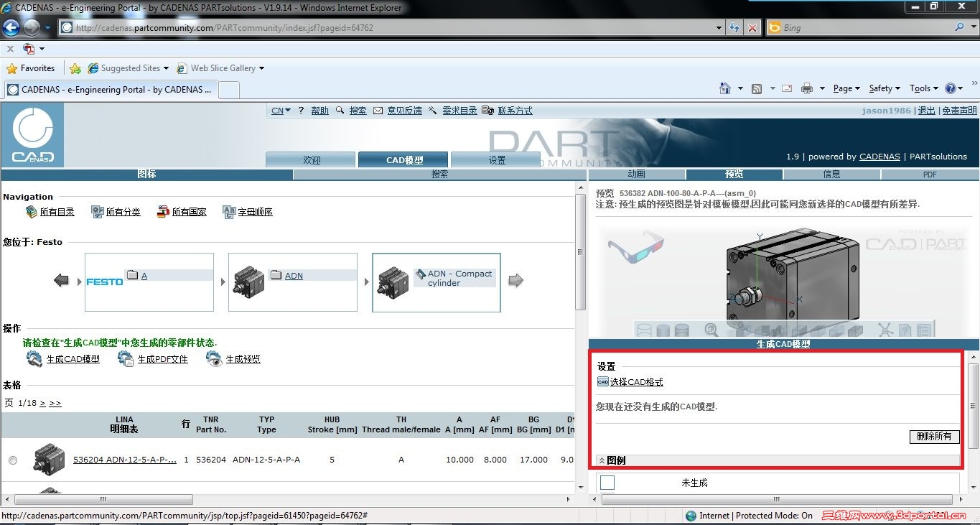This screenshot has height=525, width=980.
Task: Open 所有分类 all classifications icon
Action: coord(98,212)
